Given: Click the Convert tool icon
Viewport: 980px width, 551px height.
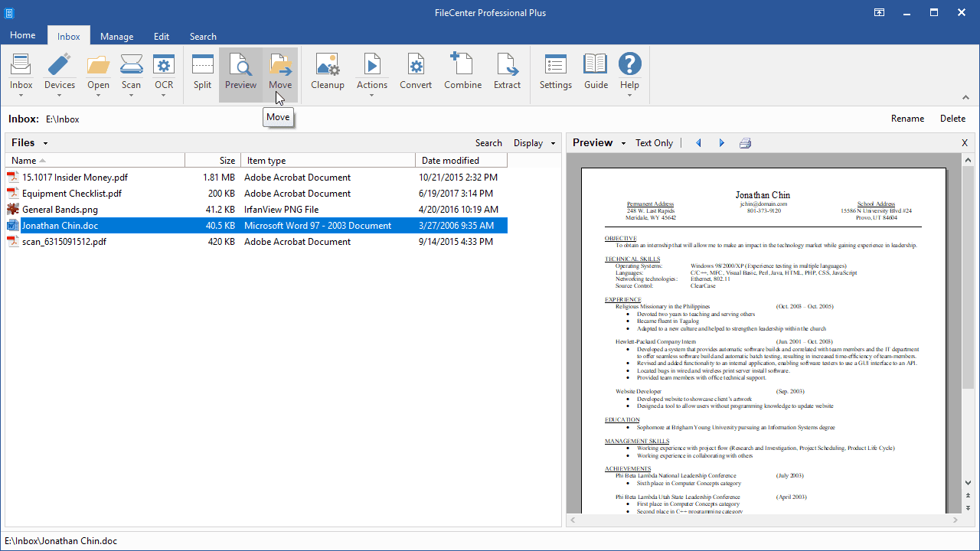Looking at the screenshot, I should pos(416,64).
